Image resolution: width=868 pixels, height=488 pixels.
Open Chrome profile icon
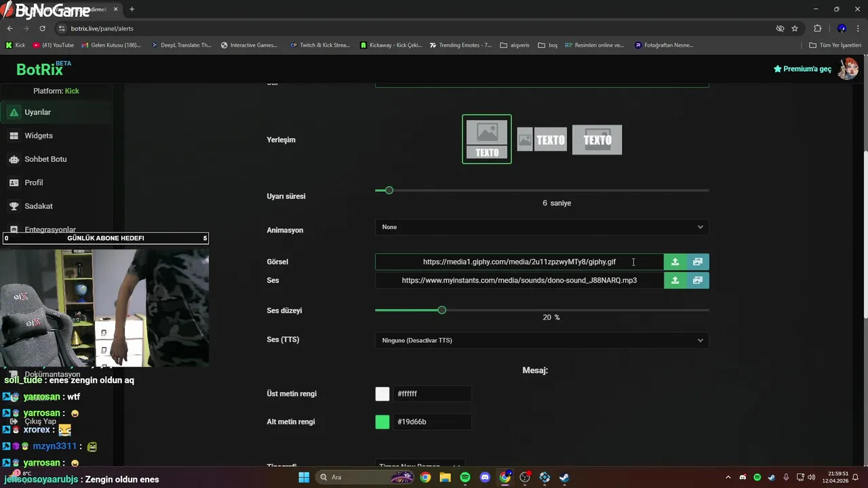click(x=842, y=28)
